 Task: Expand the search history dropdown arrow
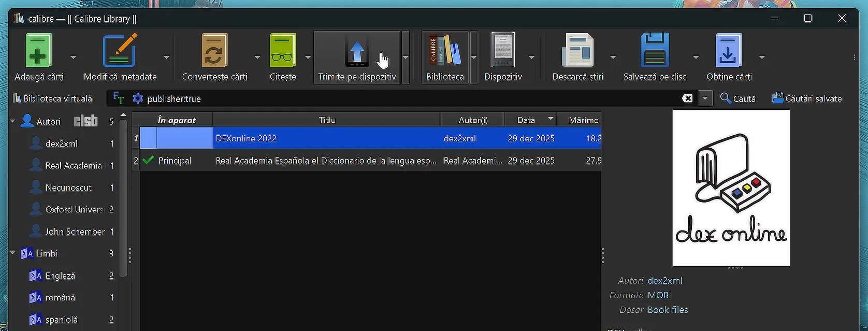coord(705,98)
